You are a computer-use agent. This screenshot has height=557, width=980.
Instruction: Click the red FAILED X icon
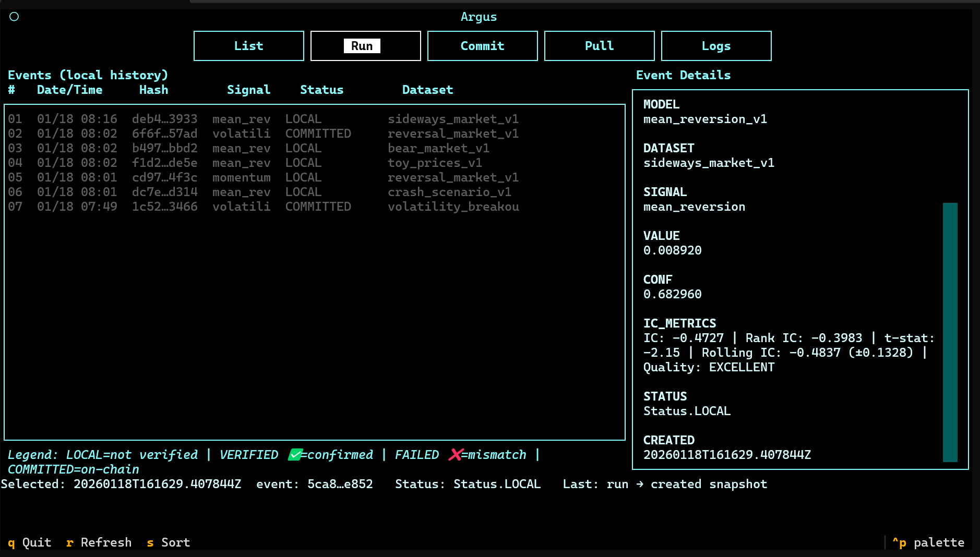(x=455, y=455)
